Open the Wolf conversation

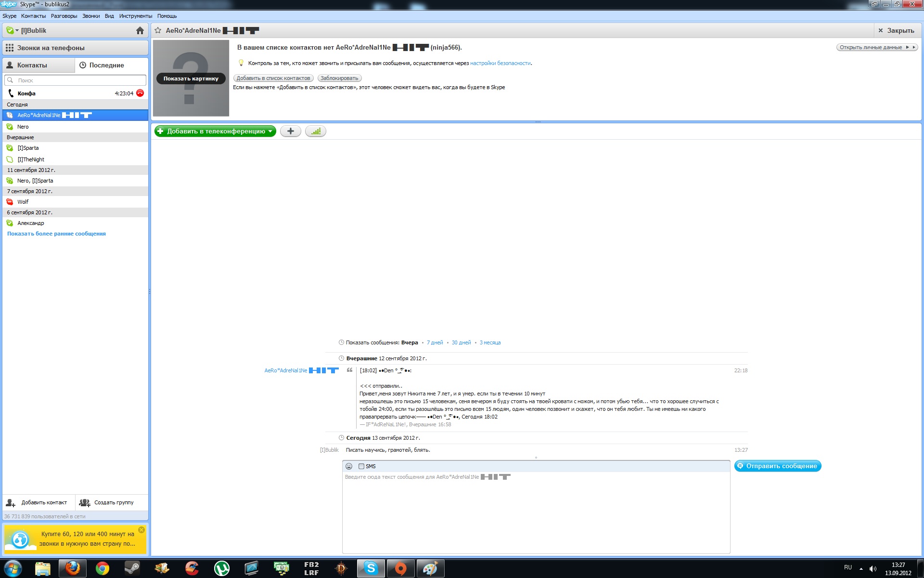(75, 202)
